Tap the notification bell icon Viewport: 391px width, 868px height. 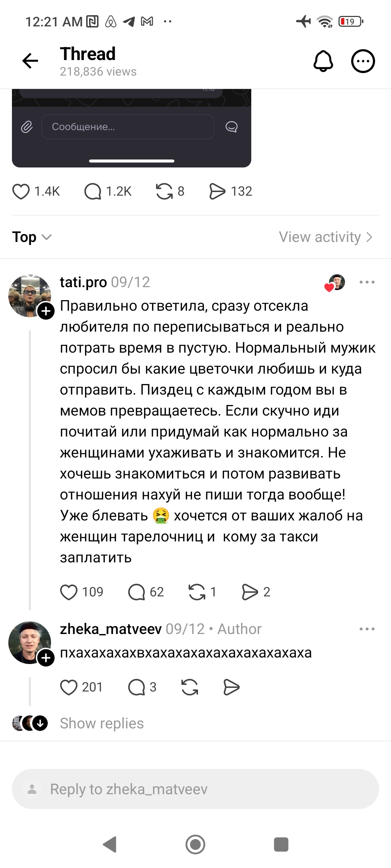[x=323, y=61]
